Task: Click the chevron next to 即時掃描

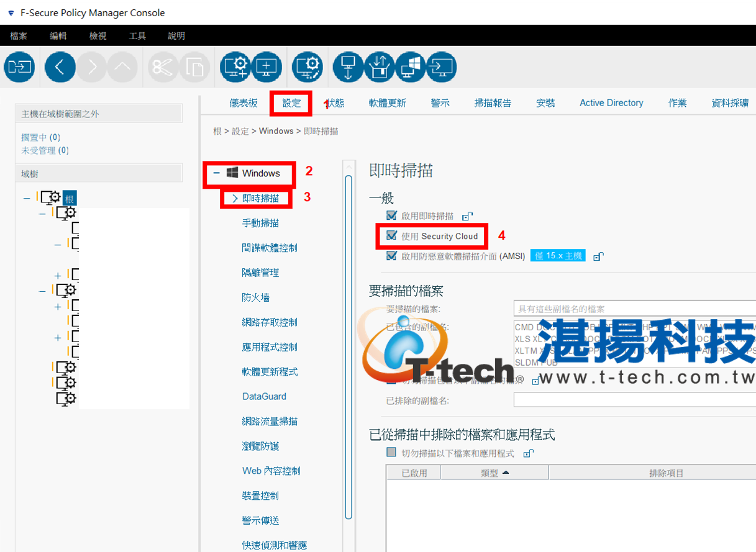Action: [x=235, y=198]
